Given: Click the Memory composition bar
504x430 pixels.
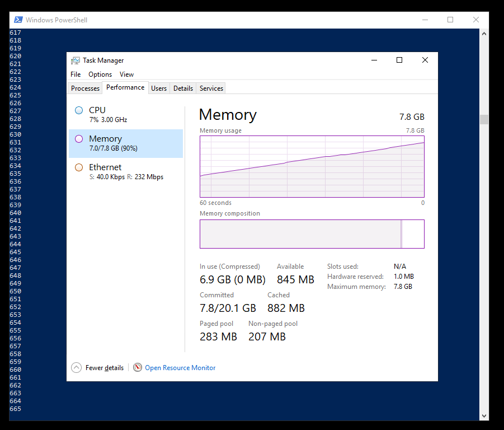Looking at the screenshot, I should click(312, 234).
